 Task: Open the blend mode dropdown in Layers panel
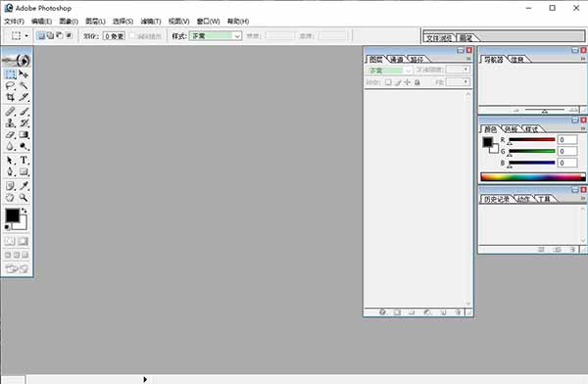[389, 71]
